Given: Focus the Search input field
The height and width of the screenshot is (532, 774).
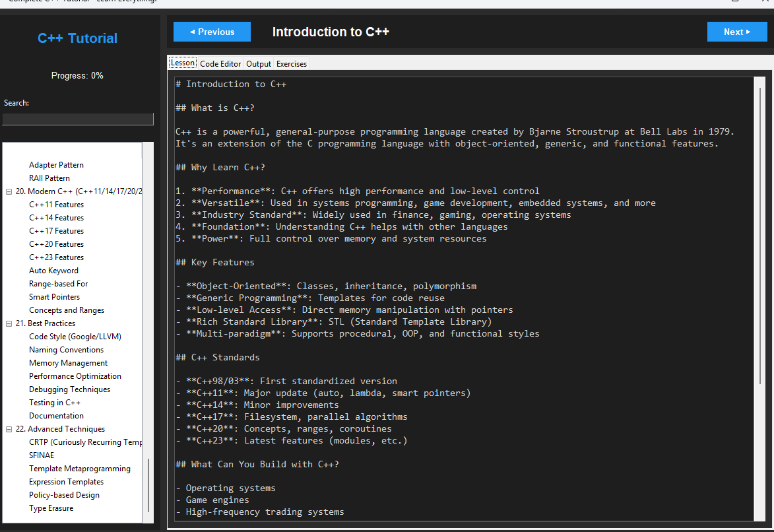Looking at the screenshot, I should (x=78, y=119).
